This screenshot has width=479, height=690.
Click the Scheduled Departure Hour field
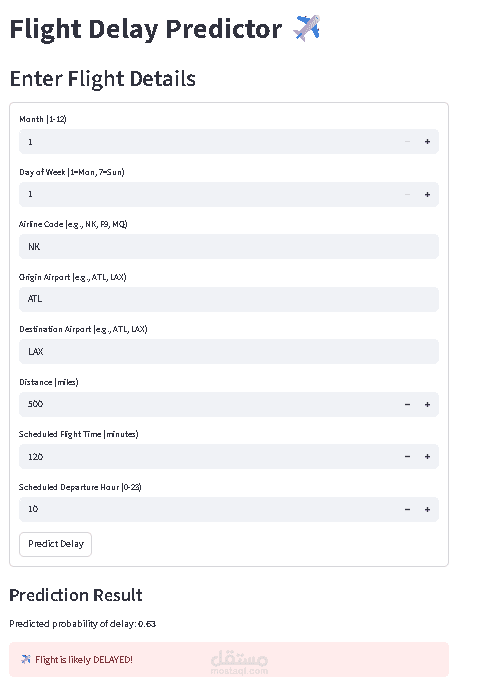click(x=208, y=510)
